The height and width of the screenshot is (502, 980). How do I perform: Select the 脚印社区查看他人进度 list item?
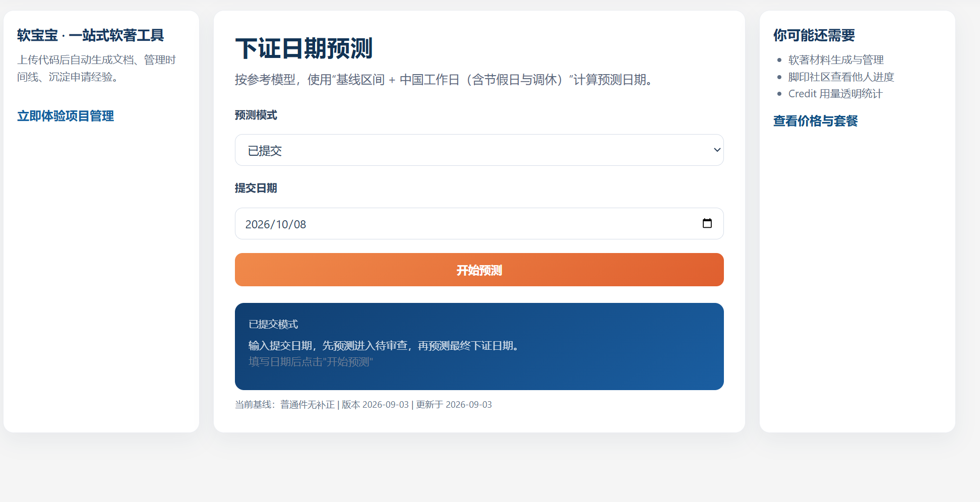pos(841,77)
